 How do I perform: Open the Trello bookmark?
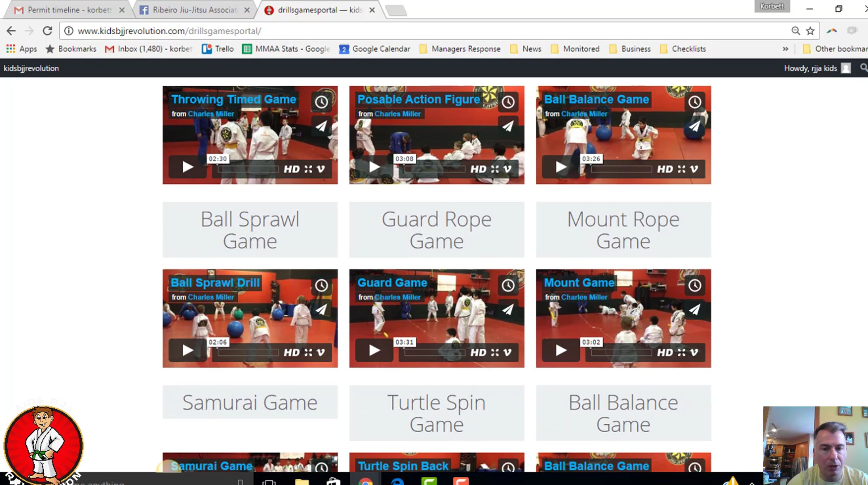pos(218,49)
